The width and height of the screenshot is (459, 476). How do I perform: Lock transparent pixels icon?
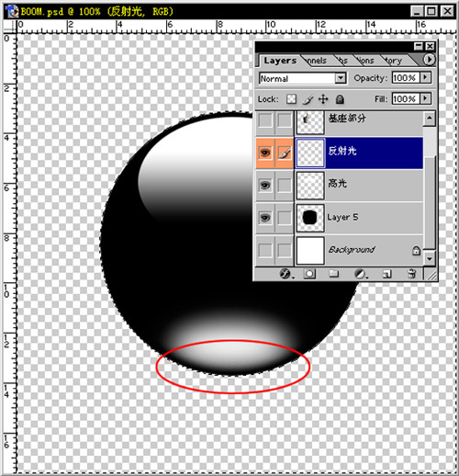point(291,99)
